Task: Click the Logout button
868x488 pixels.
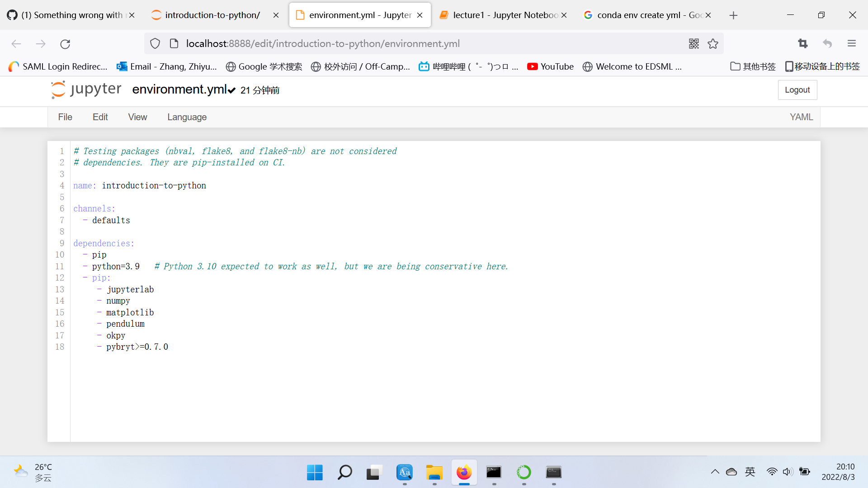Action: (x=797, y=90)
